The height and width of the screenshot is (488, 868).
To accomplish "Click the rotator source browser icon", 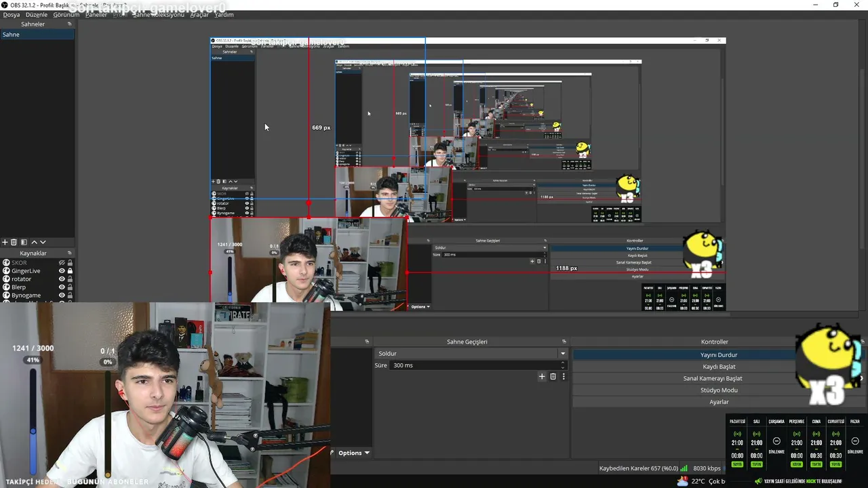I will tap(6, 279).
